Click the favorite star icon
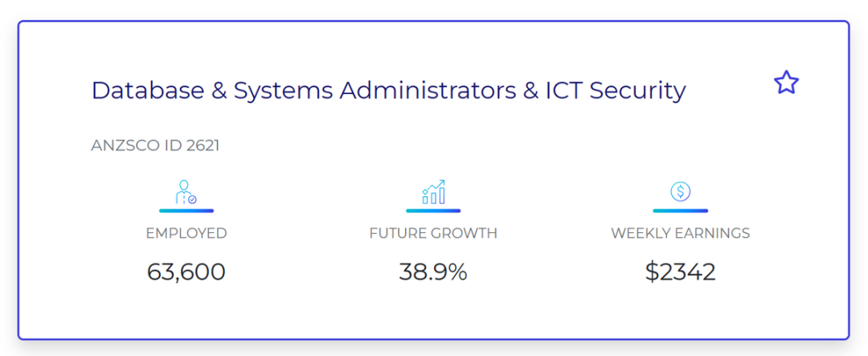This screenshot has width=868, height=356. [786, 83]
